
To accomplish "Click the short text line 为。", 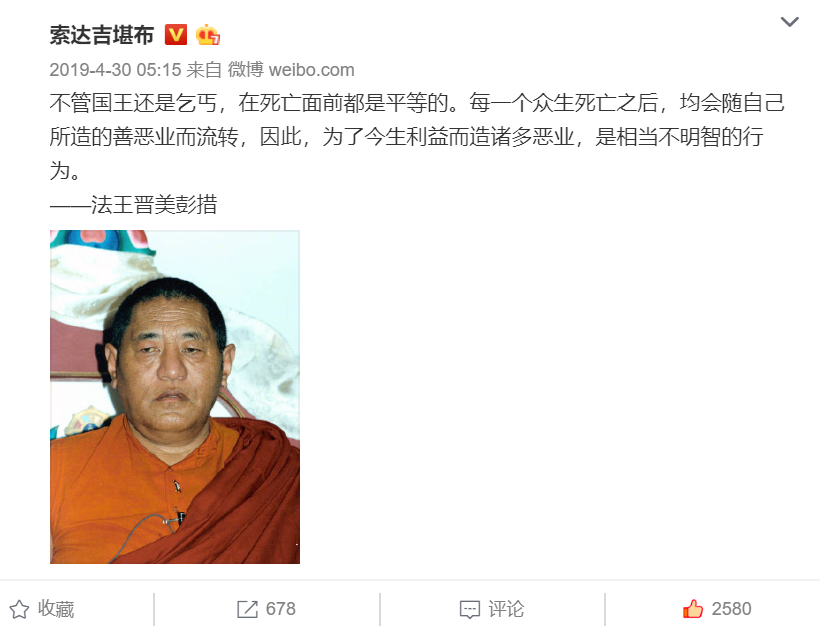I will click(65, 171).
